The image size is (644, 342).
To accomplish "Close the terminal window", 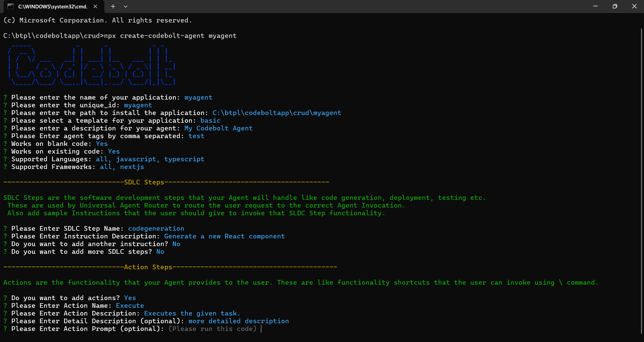I will click(634, 6).
